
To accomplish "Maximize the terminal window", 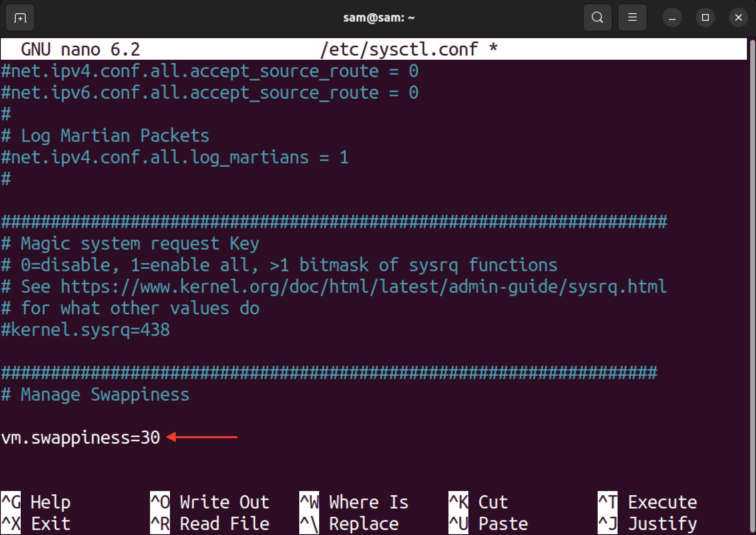I will tap(705, 17).
